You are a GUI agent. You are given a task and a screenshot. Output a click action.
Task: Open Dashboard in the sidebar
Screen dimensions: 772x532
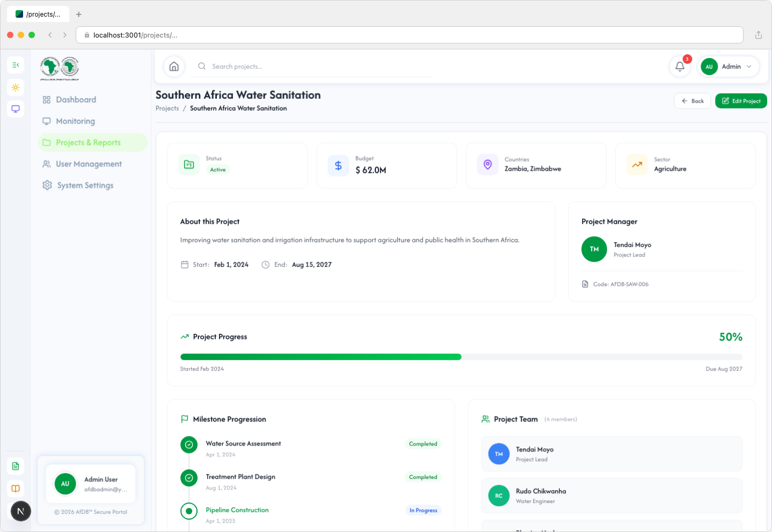click(x=93, y=100)
